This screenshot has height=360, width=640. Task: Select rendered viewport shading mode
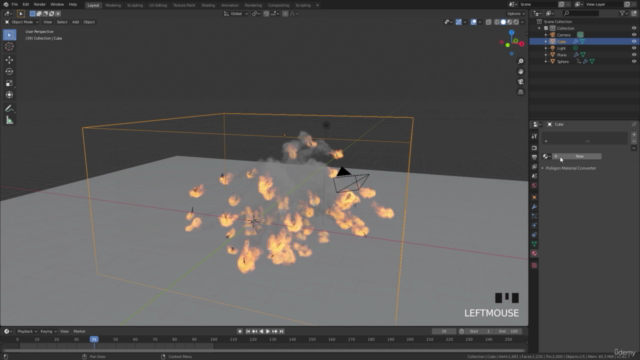(x=516, y=22)
